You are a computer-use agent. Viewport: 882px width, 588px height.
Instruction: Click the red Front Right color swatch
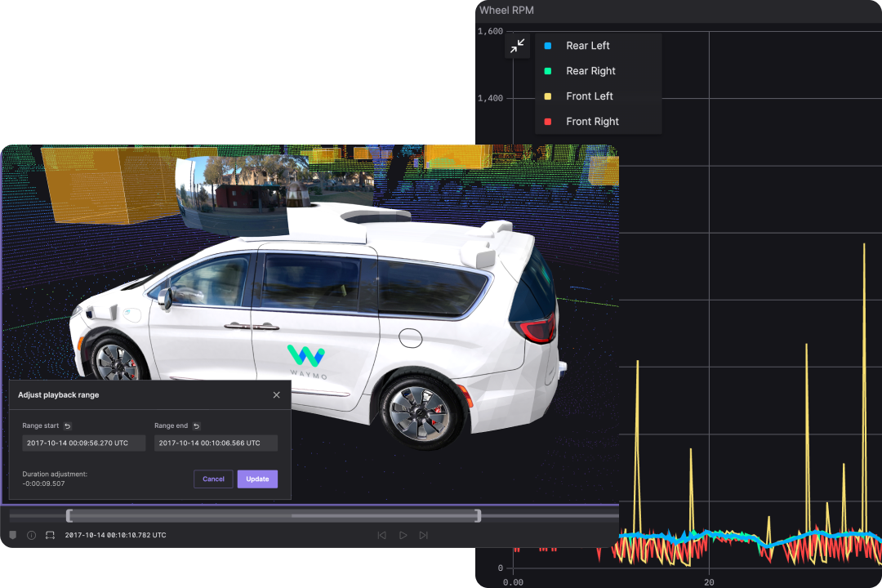549,121
